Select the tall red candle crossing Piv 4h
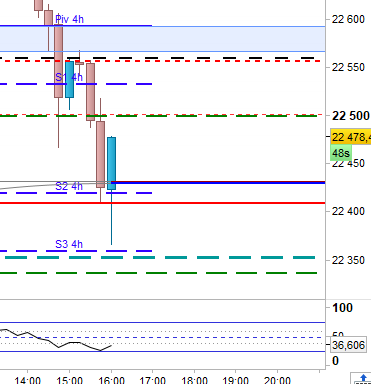 click(59, 61)
